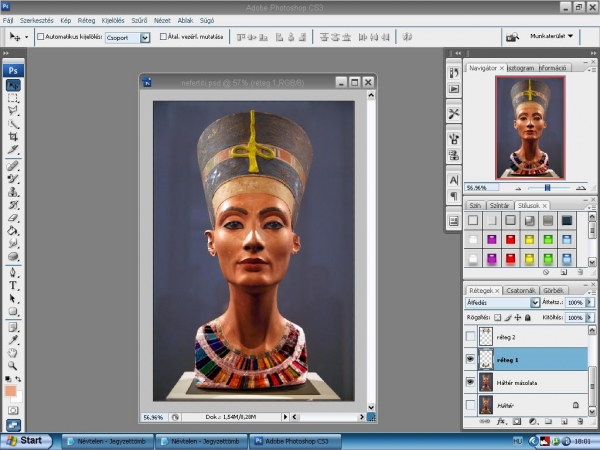Open Adobe Bridge from the options bar
Image resolution: width=600 pixels, height=450 pixels.
click(x=512, y=37)
